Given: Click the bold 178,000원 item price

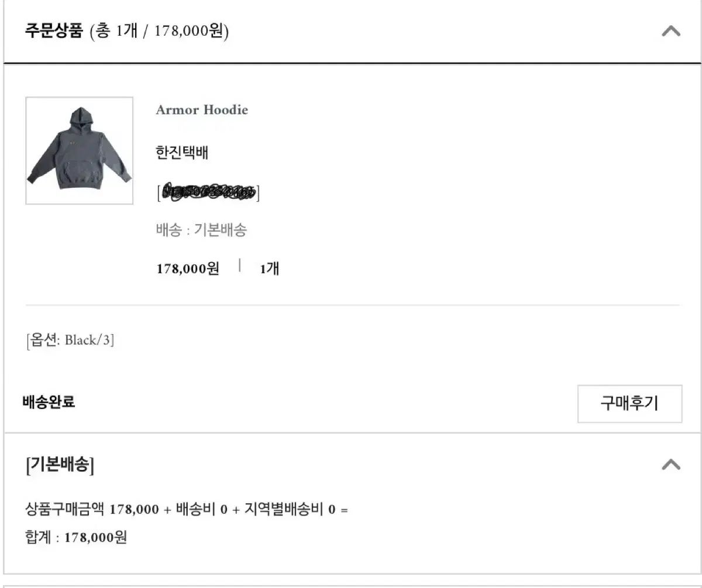Looking at the screenshot, I should click(188, 269).
